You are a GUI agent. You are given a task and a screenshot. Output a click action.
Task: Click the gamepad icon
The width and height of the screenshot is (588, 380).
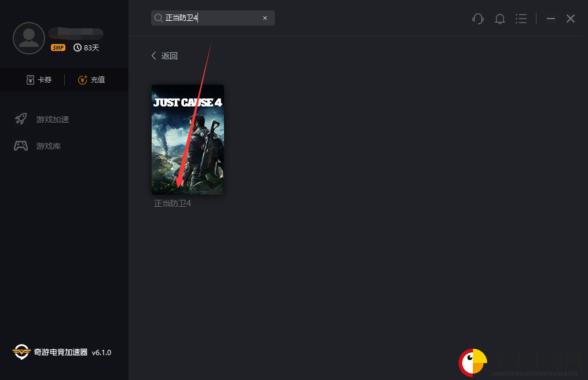click(x=21, y=146)
